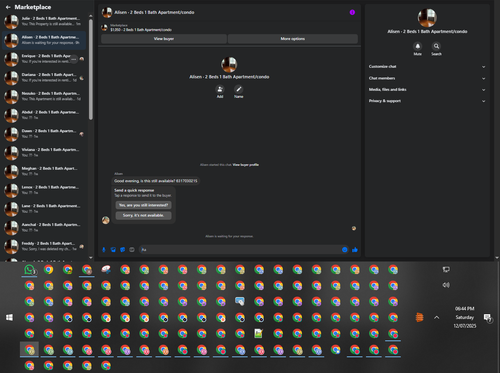
Task: Click the remote-desktop monitor taskbar icon
Action: pos(240,301)
